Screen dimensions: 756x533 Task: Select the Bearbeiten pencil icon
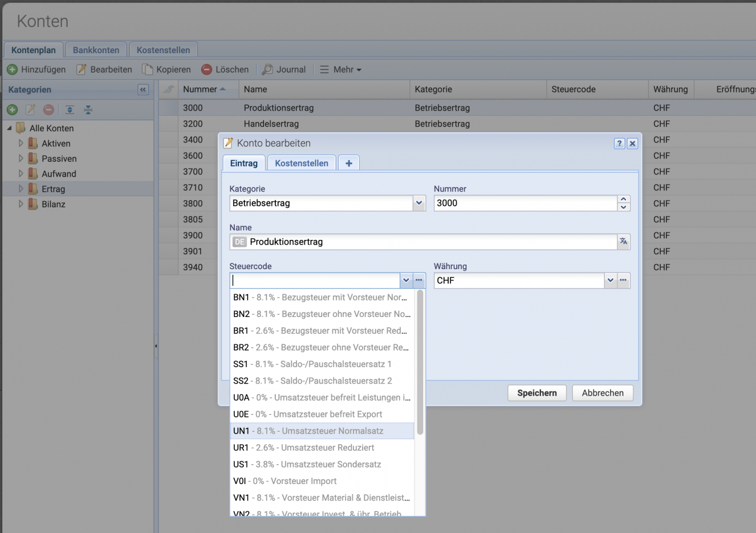(81, 69)
